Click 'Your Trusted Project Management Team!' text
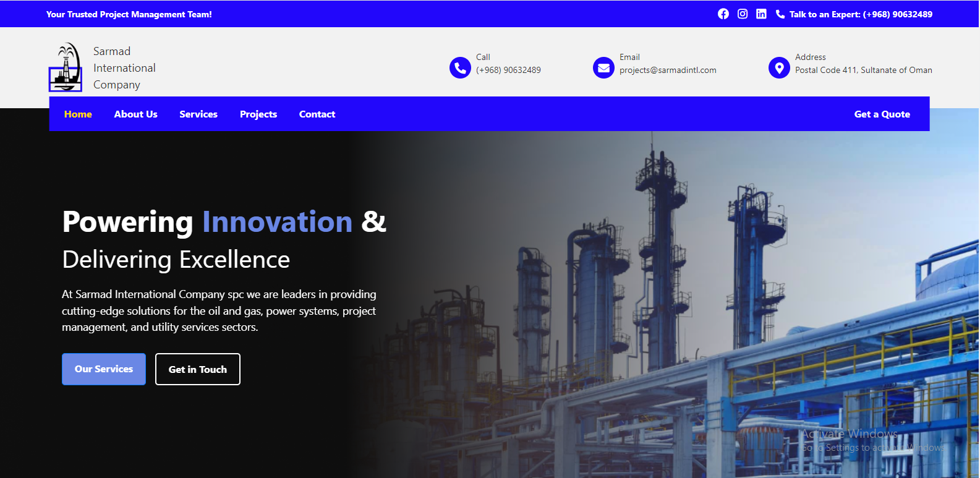The width and height of the screenshot is (980, 478). click(129, 14)
